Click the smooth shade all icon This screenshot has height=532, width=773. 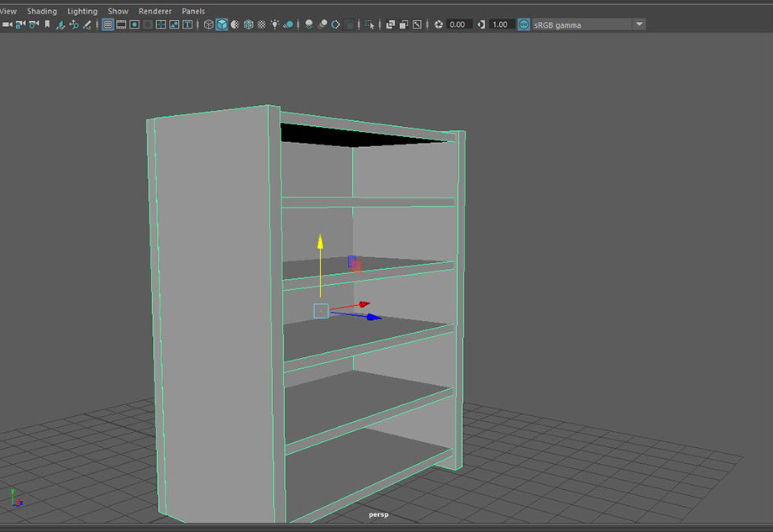tap(222, 24)
